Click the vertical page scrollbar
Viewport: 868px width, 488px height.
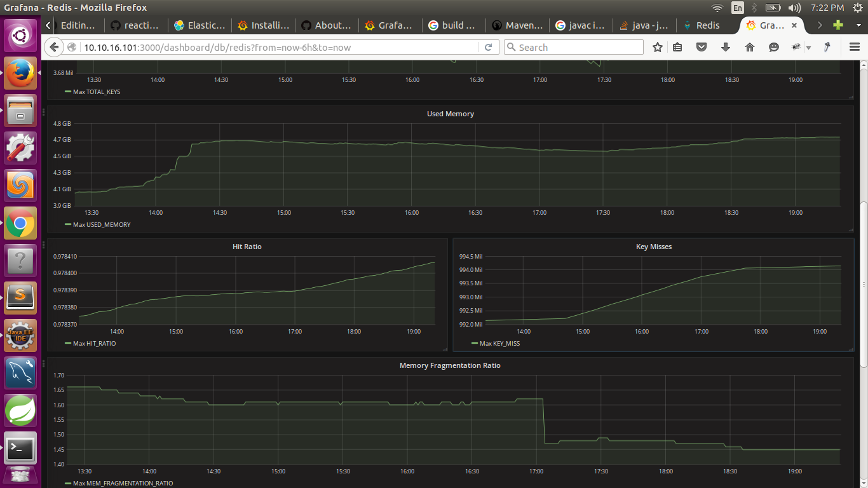pyautogui.click(x=863, y=284)
